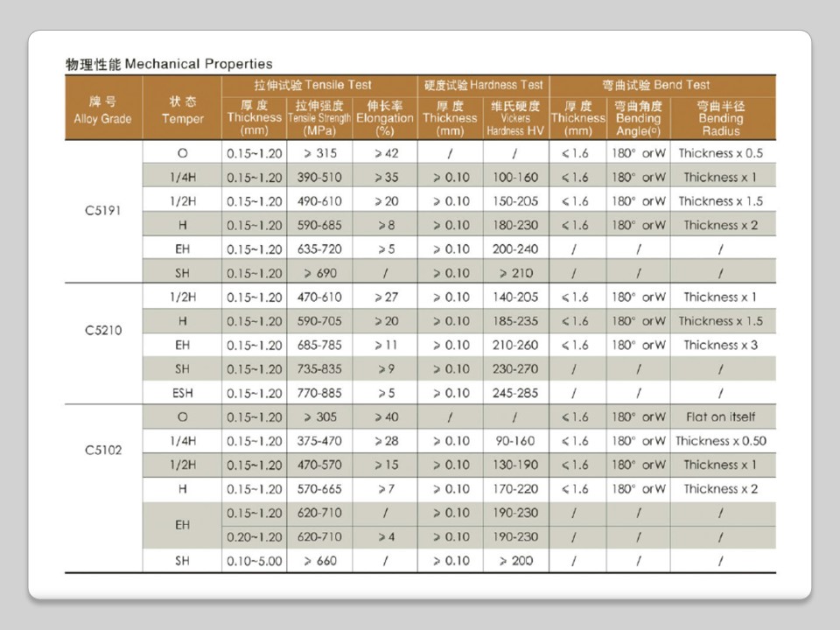Select the Alloy Grade column header

coord(103,110)
